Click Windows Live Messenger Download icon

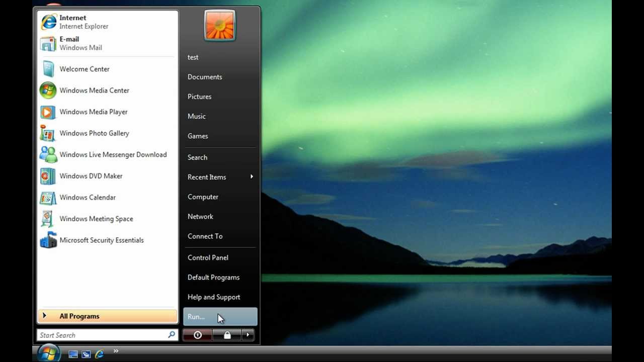tap(48, 154)
